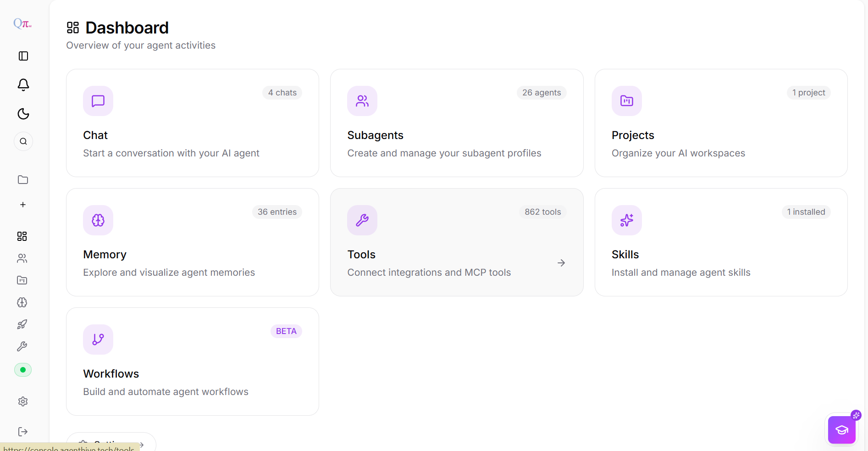Open Tools via sidebar wrench icon

(x=22, y=346)
